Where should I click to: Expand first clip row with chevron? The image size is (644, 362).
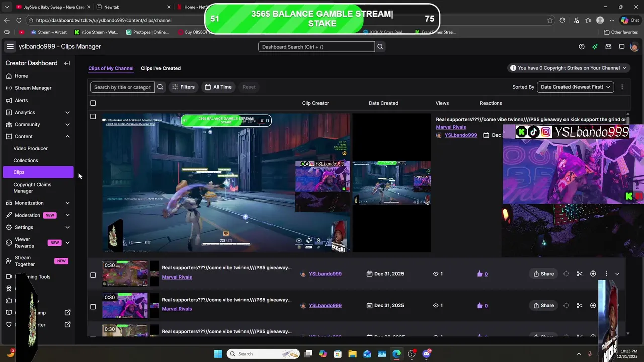[x=617, y=274]
